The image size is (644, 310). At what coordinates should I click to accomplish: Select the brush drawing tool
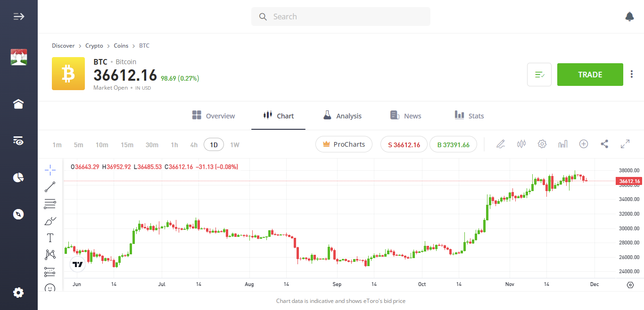pos(50,220)
